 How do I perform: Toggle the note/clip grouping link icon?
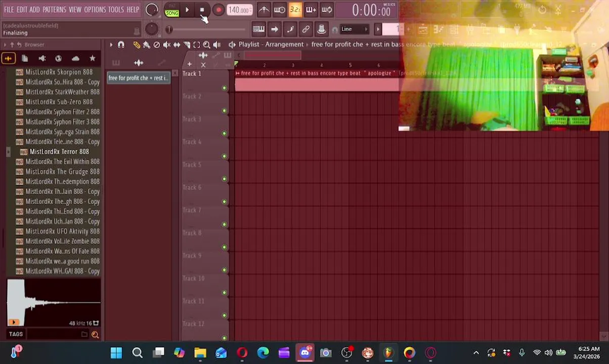coord(306,29)
